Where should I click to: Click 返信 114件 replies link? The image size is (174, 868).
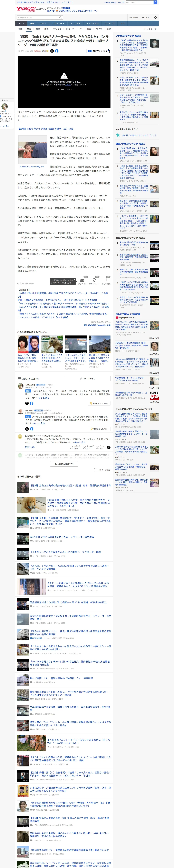pos(29,447)
